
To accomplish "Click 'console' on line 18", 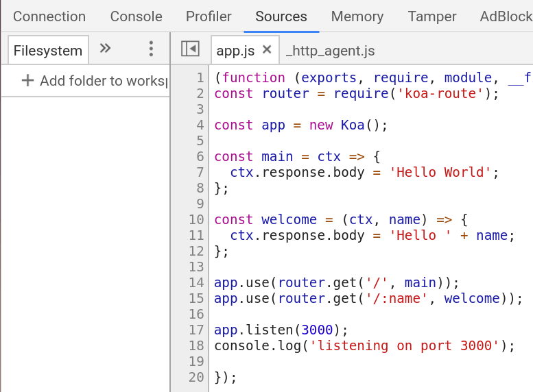I will pyautogui.click(x=241, y=346).
